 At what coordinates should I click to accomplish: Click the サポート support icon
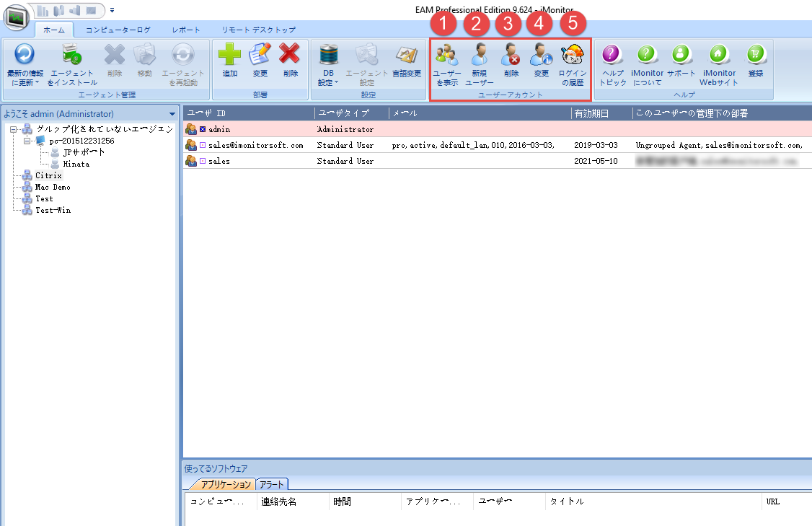click(x=681, y=54)
